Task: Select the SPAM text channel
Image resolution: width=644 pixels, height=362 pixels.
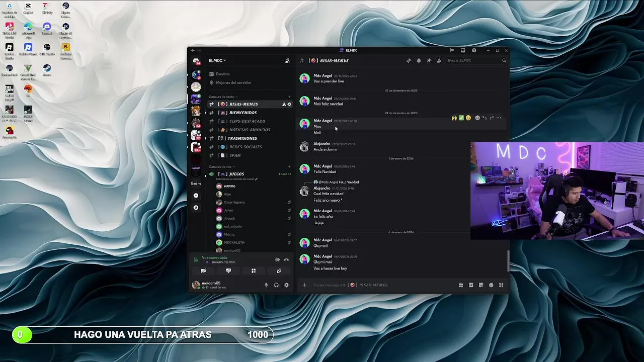Action: (x=249, y=155)
